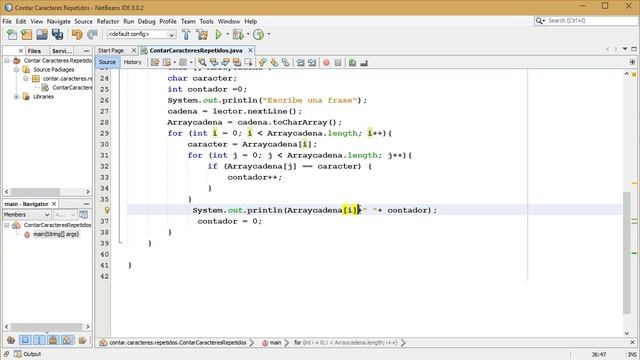Open the Members dropdown in Navigator
This screenshot has height=360, width=640.
(27, 215)
